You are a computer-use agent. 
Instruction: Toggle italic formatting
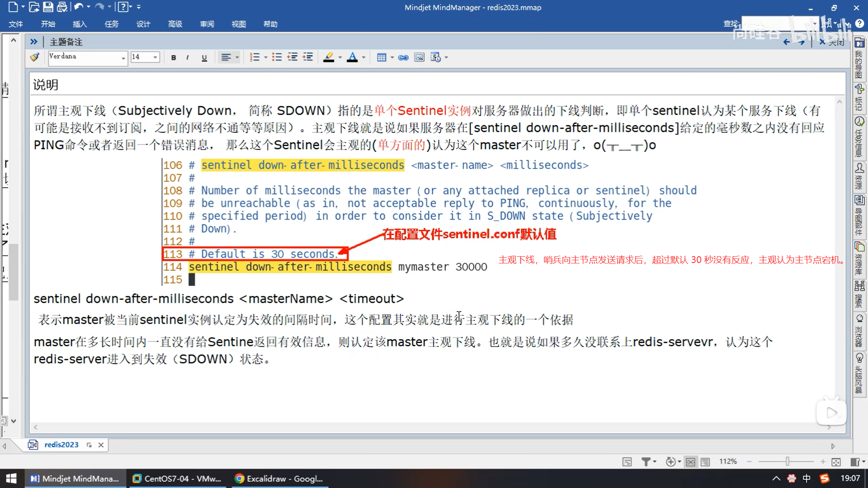(187, 57)
